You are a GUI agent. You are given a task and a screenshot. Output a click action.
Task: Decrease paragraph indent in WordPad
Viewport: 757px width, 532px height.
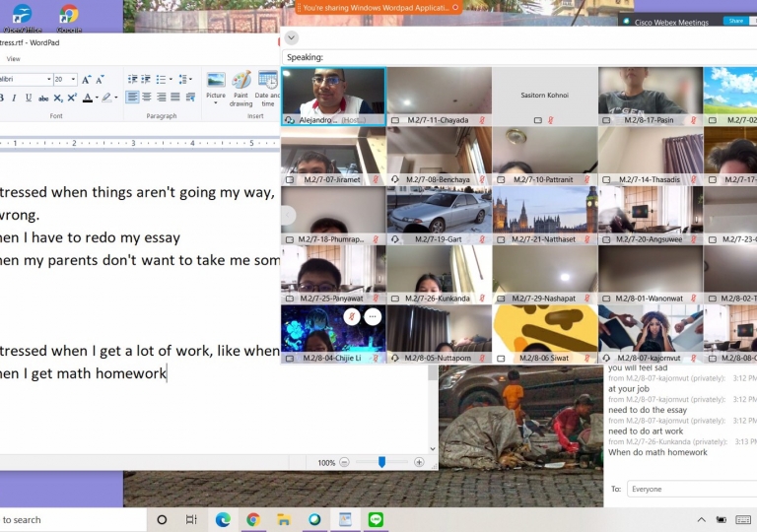[132, 79]
